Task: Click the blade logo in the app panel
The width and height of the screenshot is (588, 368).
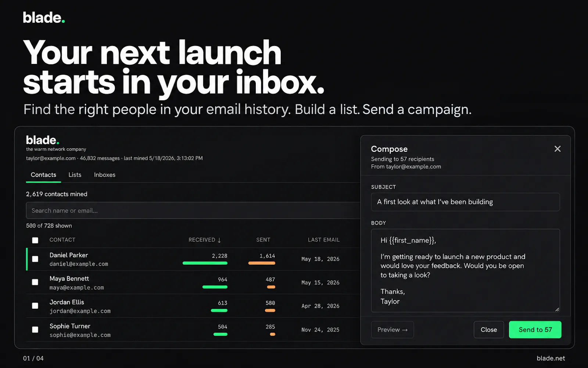Action: tap(43, 140)
